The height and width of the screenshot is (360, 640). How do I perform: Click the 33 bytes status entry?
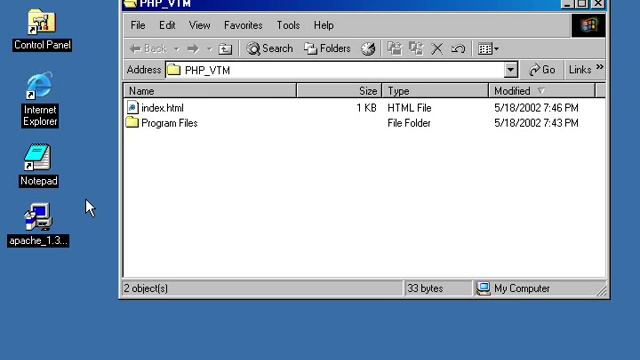425,289
